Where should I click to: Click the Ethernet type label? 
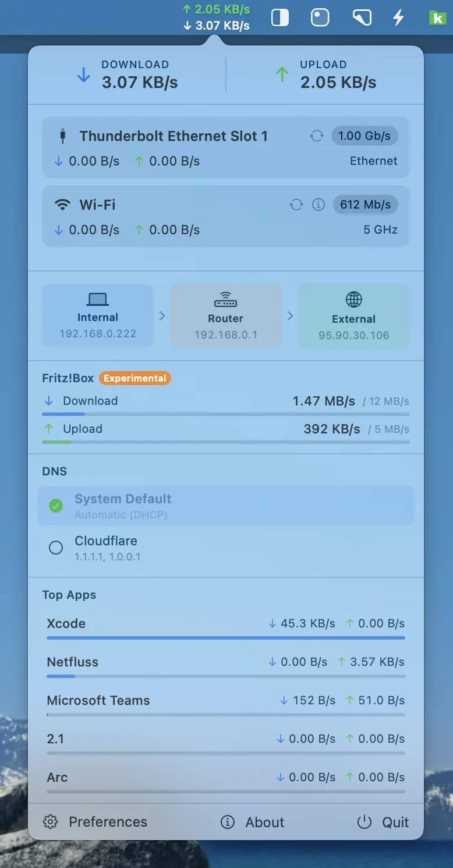374,161
